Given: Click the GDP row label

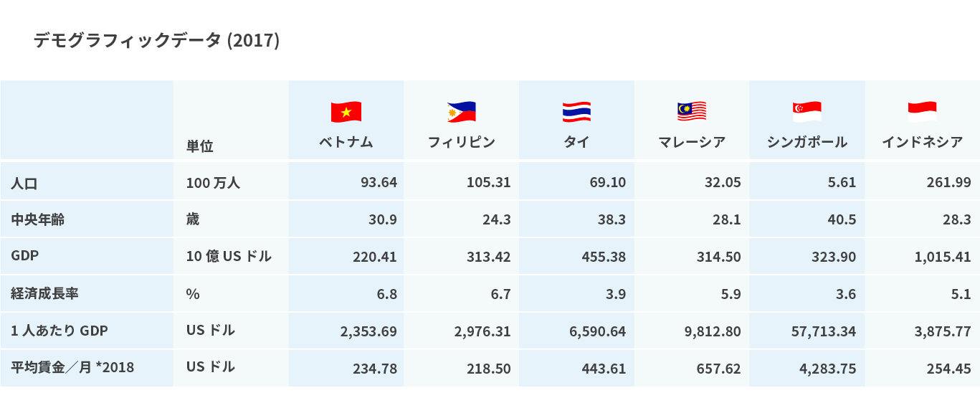Looking at the screenshot, I should click(x=25, y=256).
